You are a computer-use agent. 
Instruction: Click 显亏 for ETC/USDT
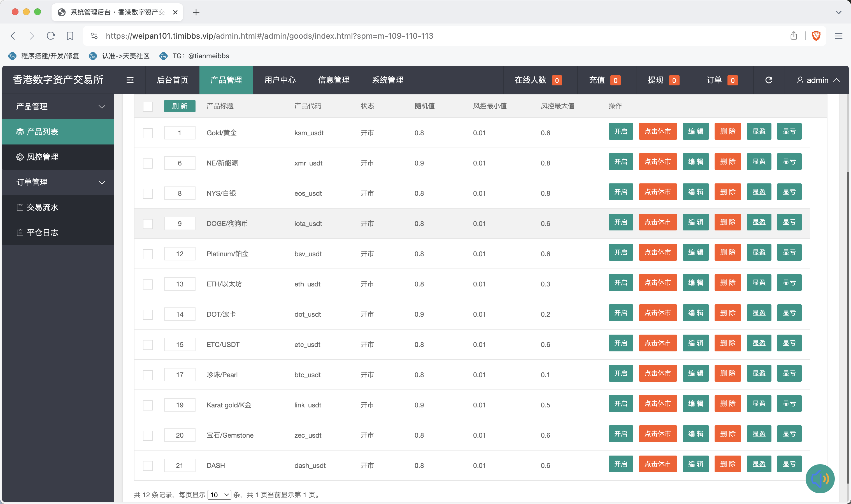(x=789, y=343)
